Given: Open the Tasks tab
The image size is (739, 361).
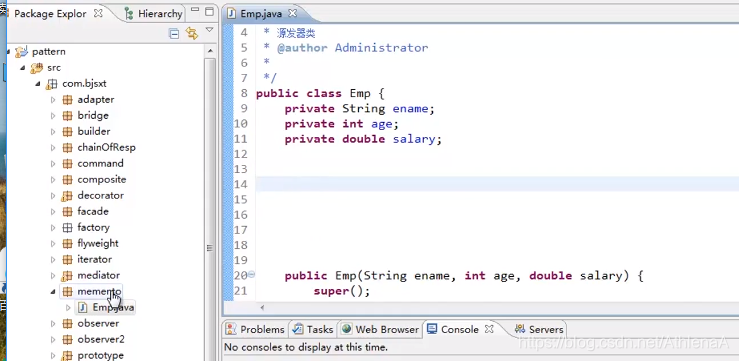Looking at the screenshot, I should 313,329.
